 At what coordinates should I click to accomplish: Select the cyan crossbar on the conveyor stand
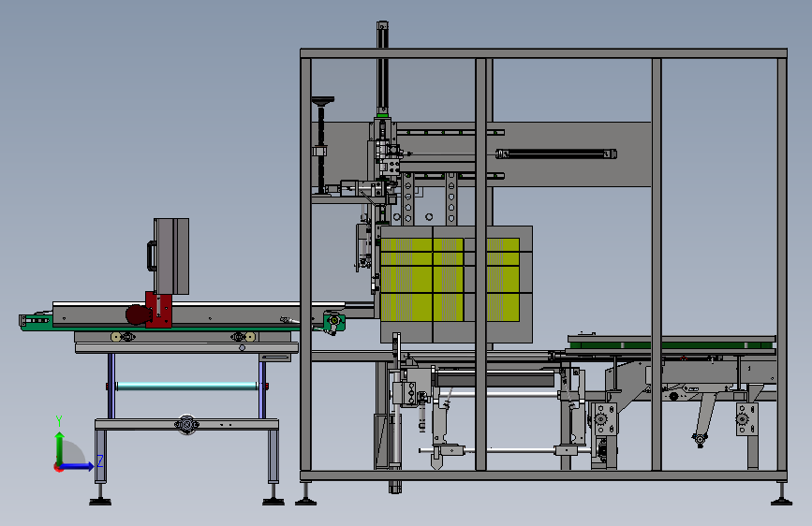[x=186, y=386]
